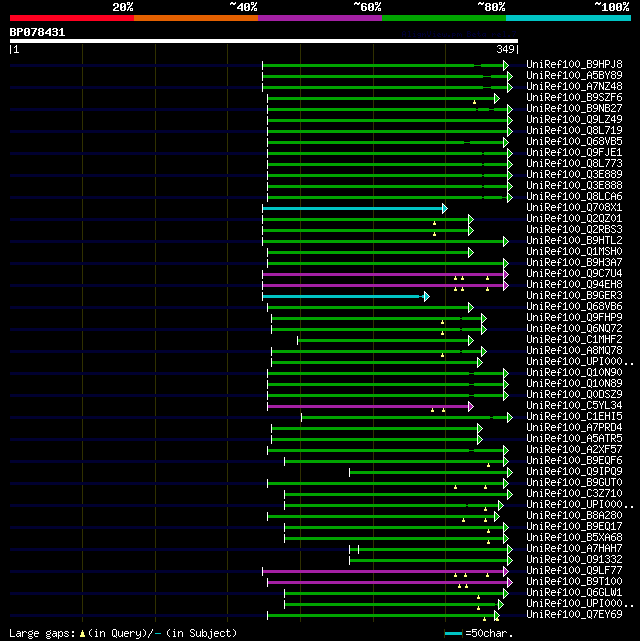
Task: Click the UniRef100_Q7EY69 label
Action: (x=574, y=615)
